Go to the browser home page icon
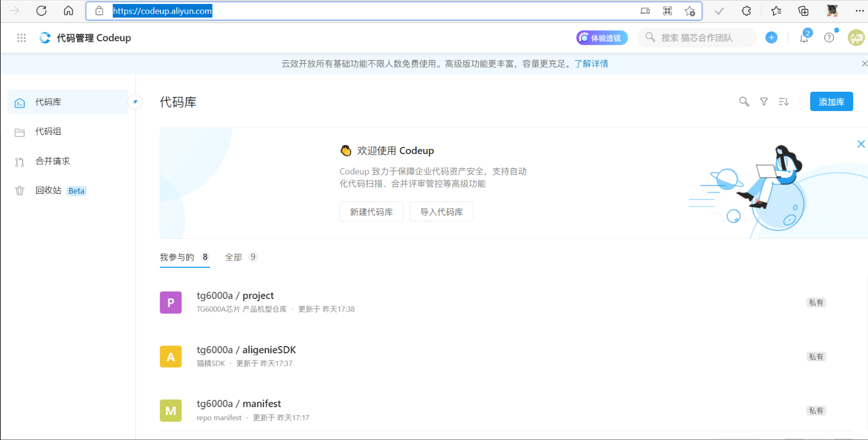 coord(69,11)
